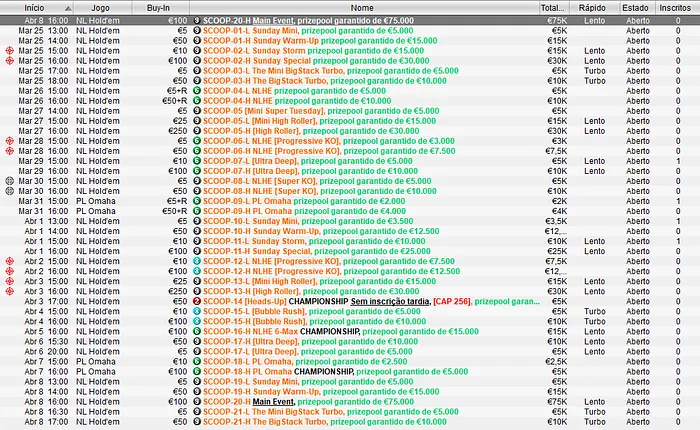Click the 8-max teal icon on SCOOP-12-L Progressive KO

(x=197, y=261)
